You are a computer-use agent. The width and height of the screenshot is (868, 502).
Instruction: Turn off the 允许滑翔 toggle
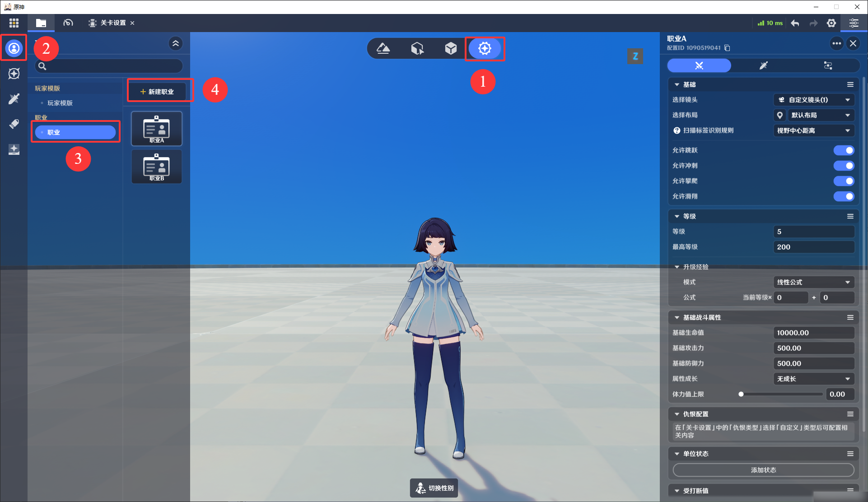pos(844,196)
